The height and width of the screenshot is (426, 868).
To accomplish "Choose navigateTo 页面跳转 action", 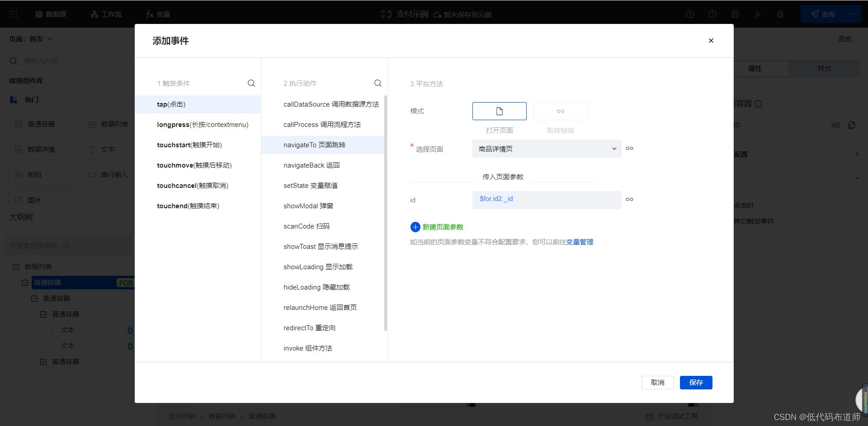I will point(322,145).
